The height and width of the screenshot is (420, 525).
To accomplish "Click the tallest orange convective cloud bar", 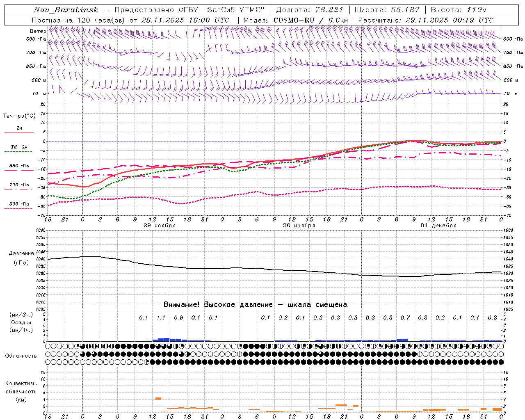I will point(158,399).
